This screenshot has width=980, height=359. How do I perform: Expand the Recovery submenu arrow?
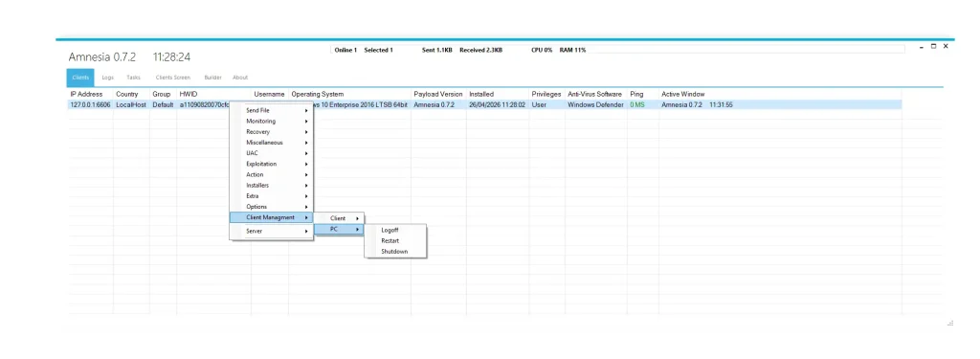click(x=306, y=132)
